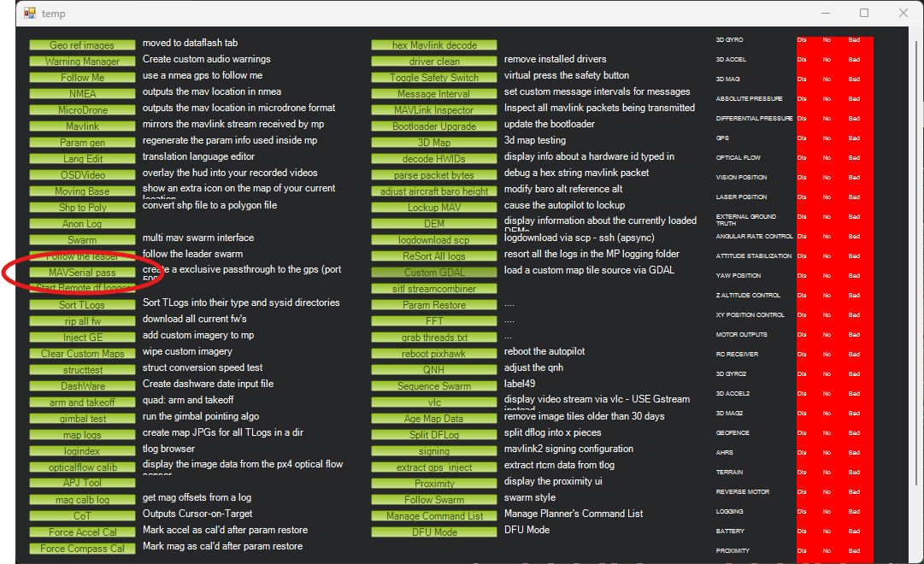Click the Bootloader Upgrade button
This screenshot has height=564, width=924.
[434, 126]
